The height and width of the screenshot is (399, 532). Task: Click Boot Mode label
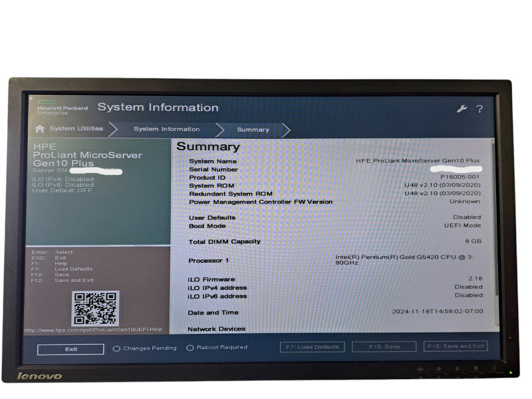(207, 226)
